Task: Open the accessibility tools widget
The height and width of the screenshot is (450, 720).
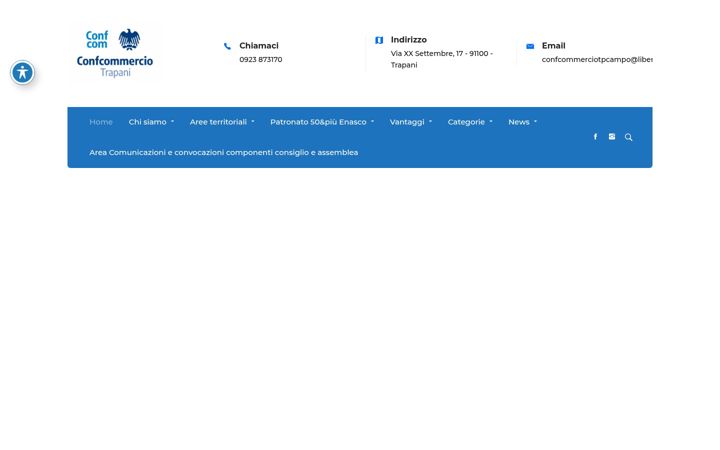Action: [x=22, y=73]
